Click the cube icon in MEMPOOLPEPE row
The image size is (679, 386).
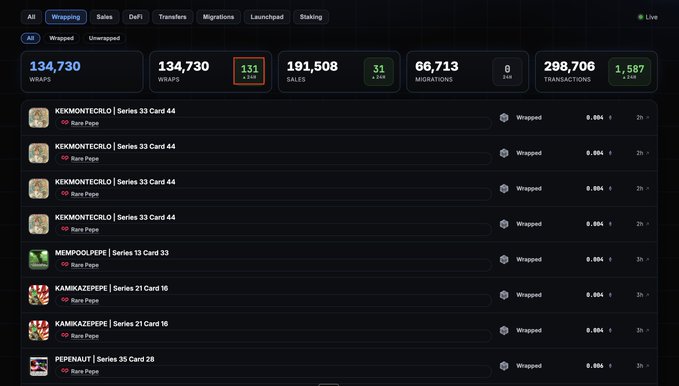504,259
